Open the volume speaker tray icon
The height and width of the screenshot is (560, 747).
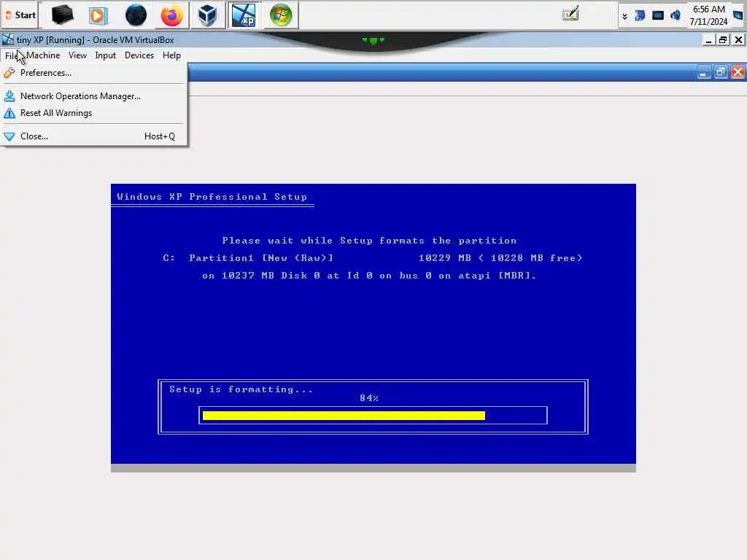pyautogui.click(x=675, y=16)
